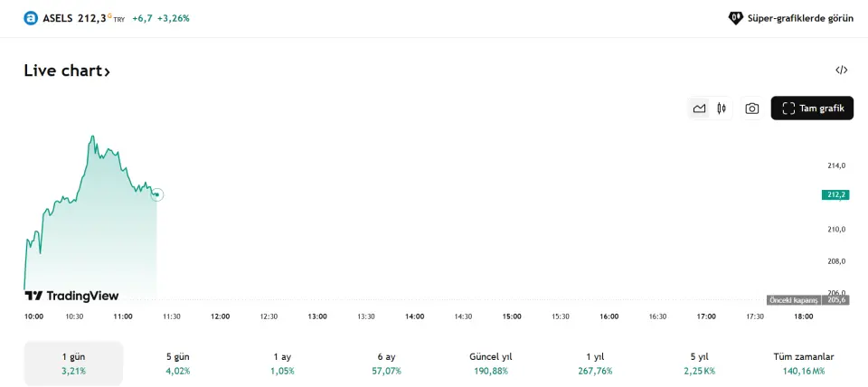
Task: Click the current price marker dot
Action: (x=156, y=194)
